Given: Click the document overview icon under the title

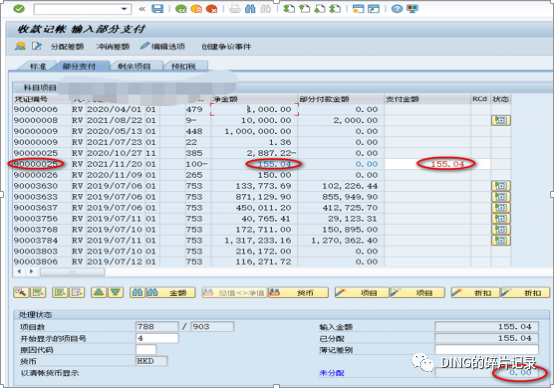Looking at the screenshot, I should (x=20, y=46).
